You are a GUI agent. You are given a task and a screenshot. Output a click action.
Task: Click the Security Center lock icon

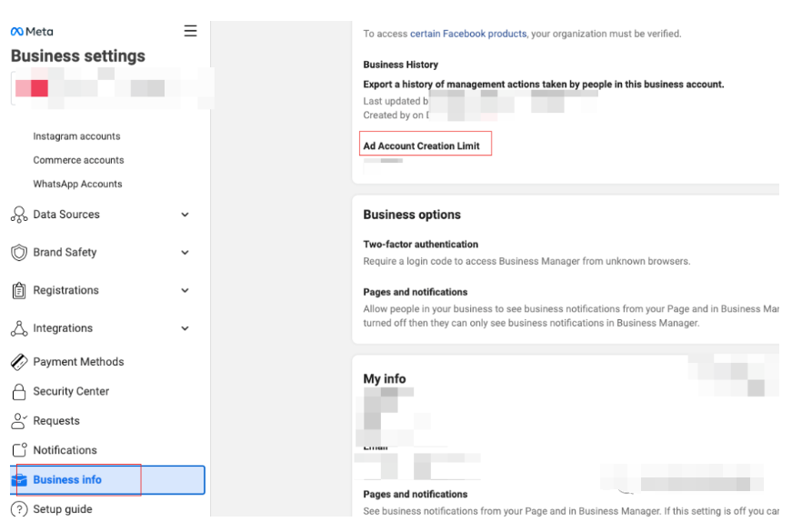coord(19,392)
